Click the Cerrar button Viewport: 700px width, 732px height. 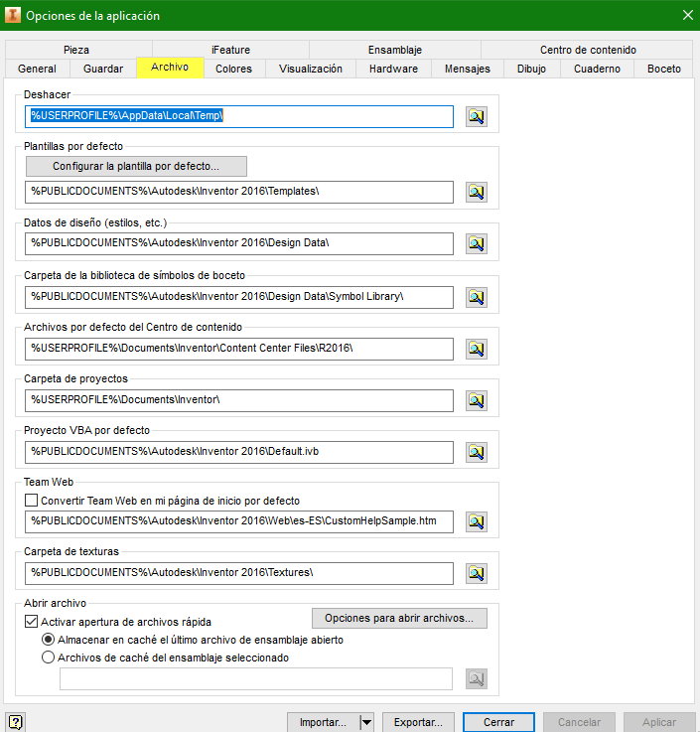pyautogui.click(x=498, y=722)
